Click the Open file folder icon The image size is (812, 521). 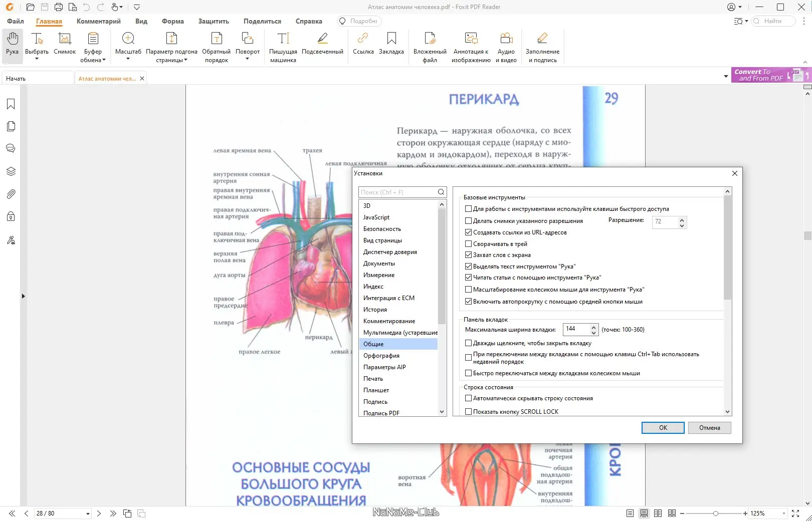click(x=30, y=7)
